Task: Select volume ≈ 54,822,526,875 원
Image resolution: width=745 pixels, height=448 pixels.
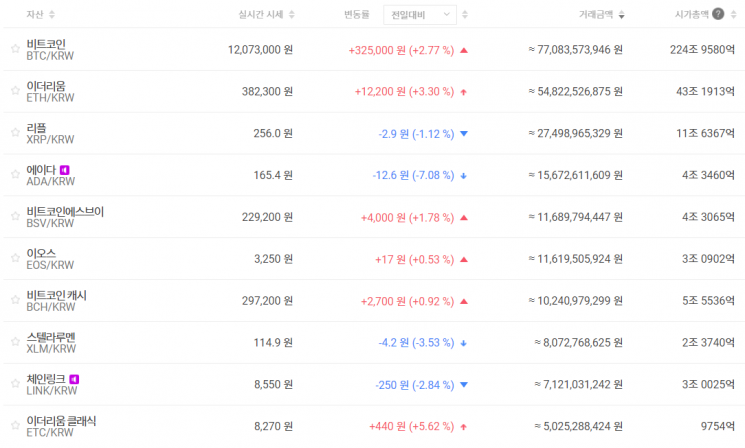Action: click(x=575, y=91)
